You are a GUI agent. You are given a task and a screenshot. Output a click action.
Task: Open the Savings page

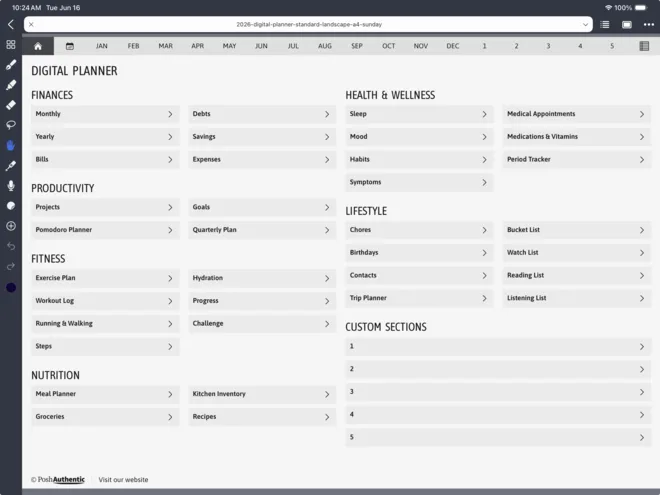tap(262, 137)
